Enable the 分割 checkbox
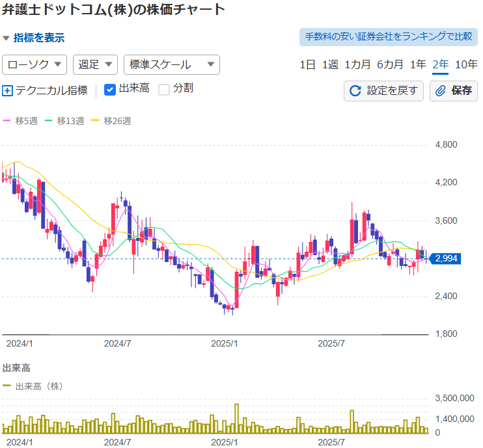The width and height of the screenshot is (483, 448). [164, 89]
